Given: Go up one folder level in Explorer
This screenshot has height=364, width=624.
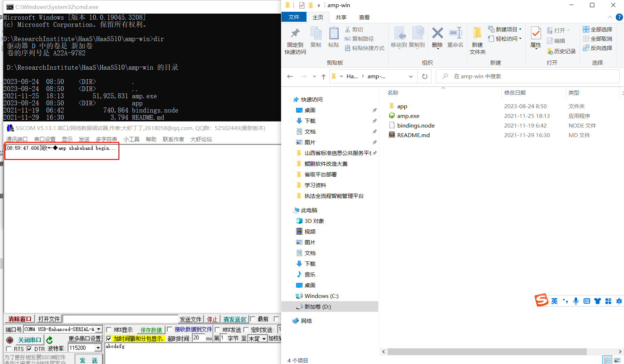Looking at the screenshot, I should pyautogui.click(x=324, y=76).
